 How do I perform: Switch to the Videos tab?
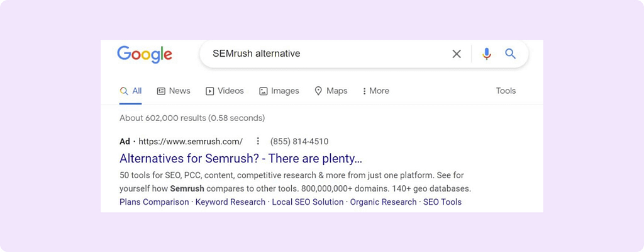(x=225, y=91)
